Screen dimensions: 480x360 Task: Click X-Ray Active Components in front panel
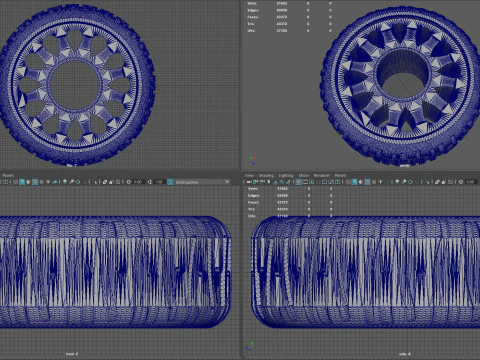click(x=111, y=182)
